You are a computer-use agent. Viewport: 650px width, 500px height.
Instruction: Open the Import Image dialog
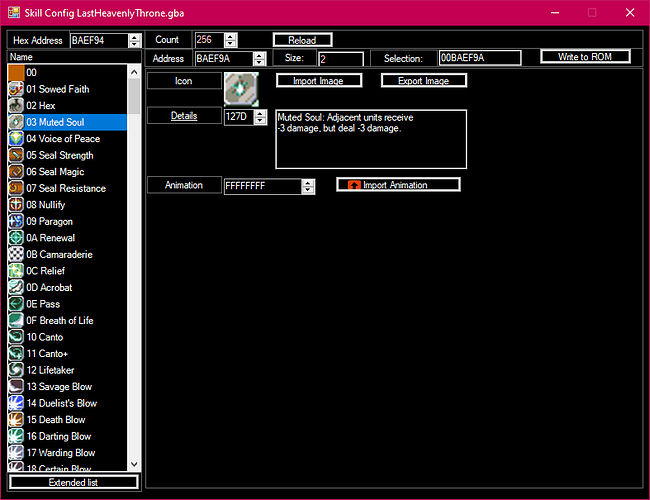[318, 80]
